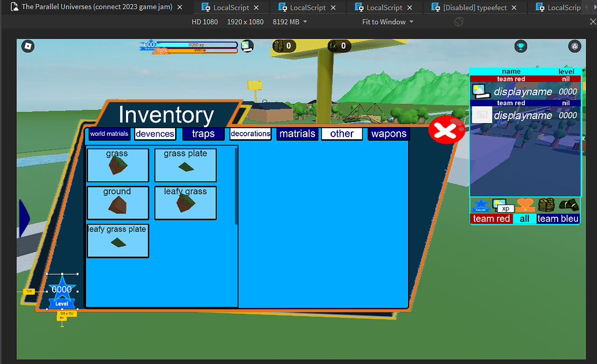The width and height of the screenshot is (597, 364).
Task: Select the 'wapons' inventory category
Action: point(388,133)
